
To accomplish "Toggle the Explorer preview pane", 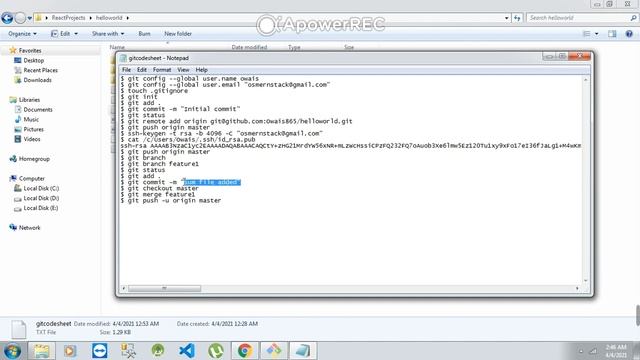I will click(x=612, y=34).
